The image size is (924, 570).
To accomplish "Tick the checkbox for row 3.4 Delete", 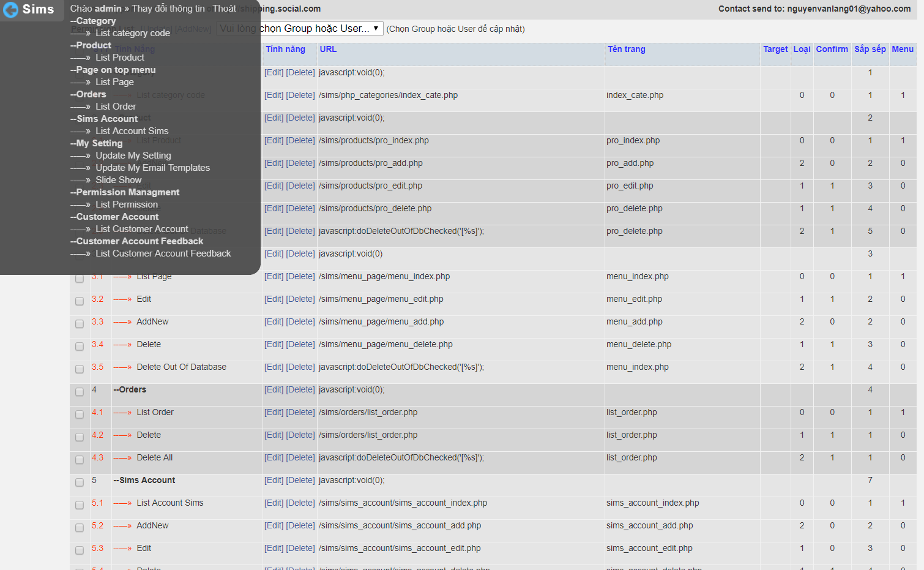I will coord(80,347).
